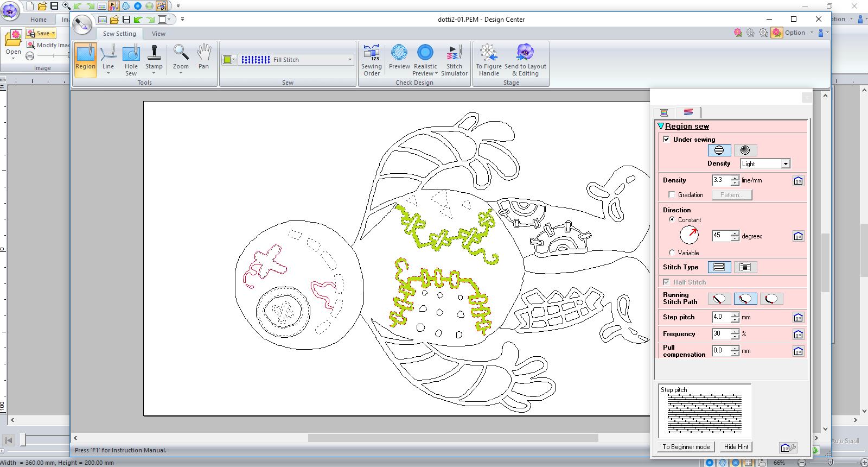The height and width of the screenshot is (467, 868).
Task: Expand the Line tool dropdown arrow
Action: tap(108, 73)
